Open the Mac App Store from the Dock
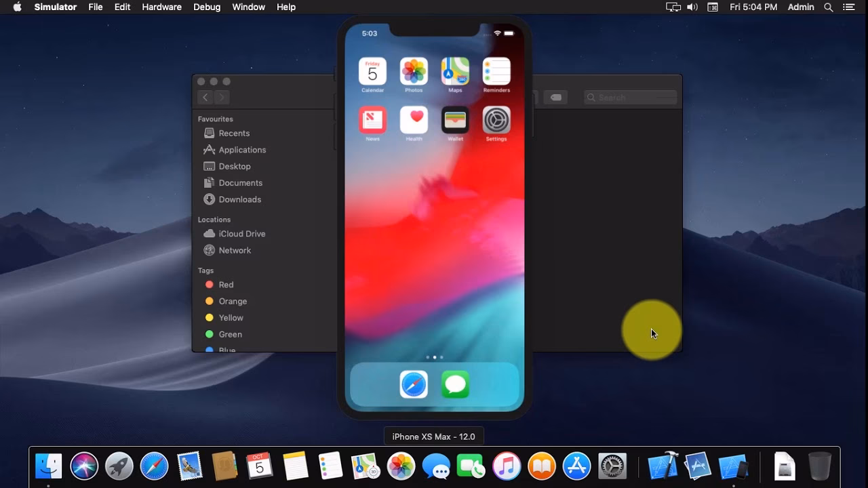868x488 pixels. pyautogui.click(x=576, y=466)
